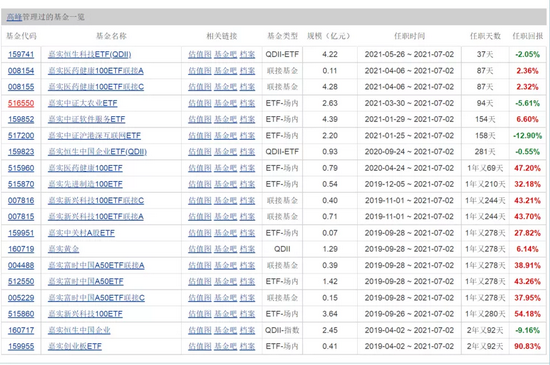Open fund code link 515860
This screenshot has width=550, height=365.
[21, 314]
